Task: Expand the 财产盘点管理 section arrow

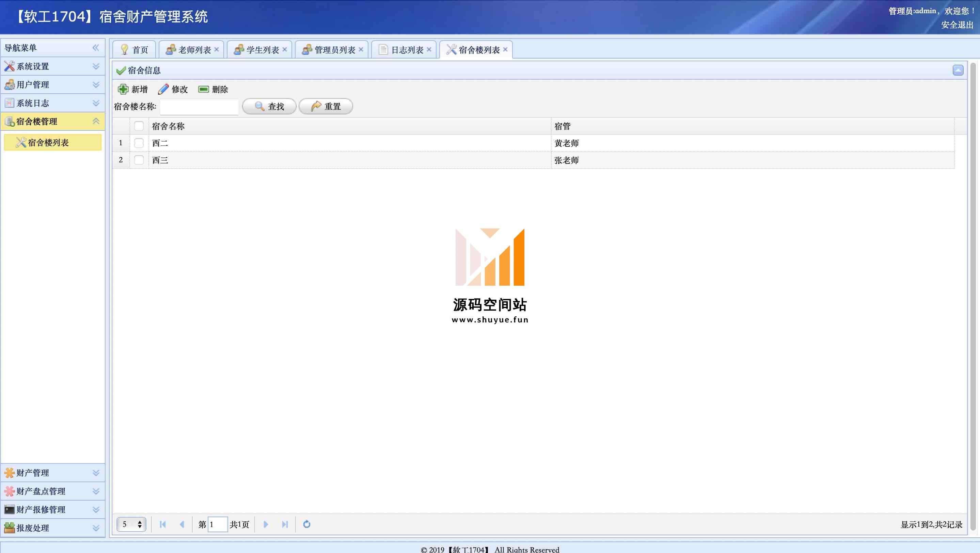Action: (x=96, y=491)
